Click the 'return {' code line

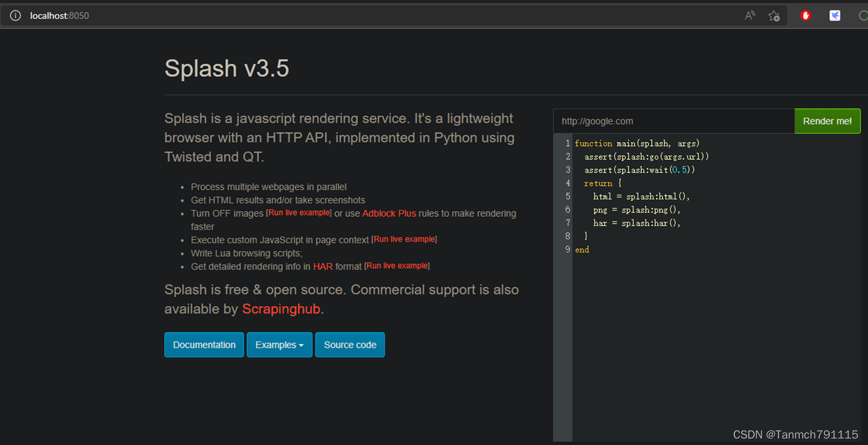tap(603, 183)
